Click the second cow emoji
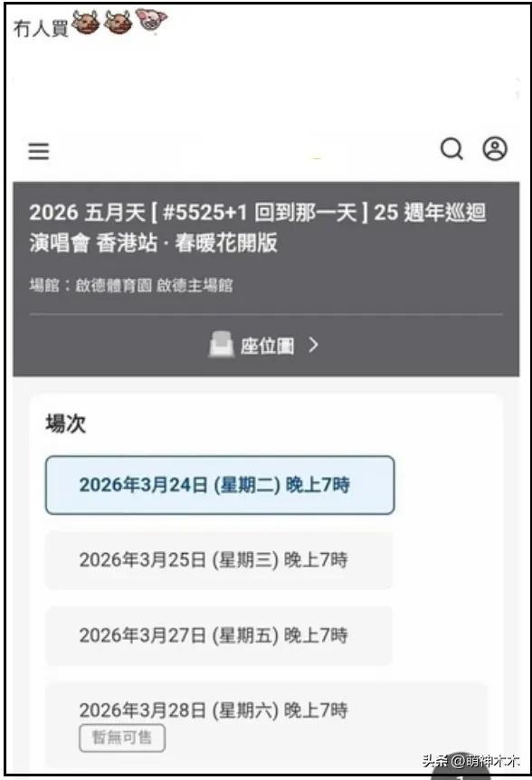 click(119, 23)
